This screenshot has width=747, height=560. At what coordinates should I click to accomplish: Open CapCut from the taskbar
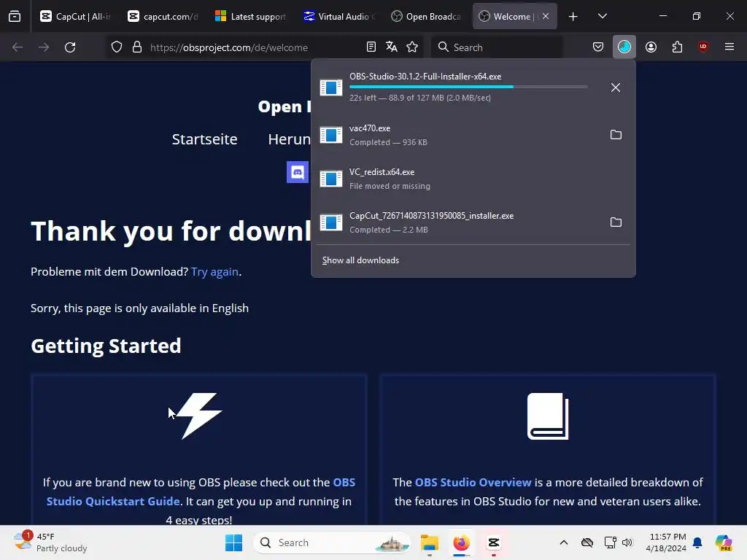click(494, 542)
